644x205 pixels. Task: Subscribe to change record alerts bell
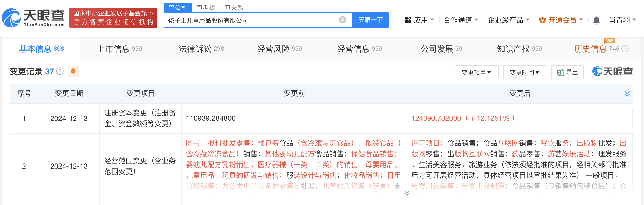pos(73,71)
